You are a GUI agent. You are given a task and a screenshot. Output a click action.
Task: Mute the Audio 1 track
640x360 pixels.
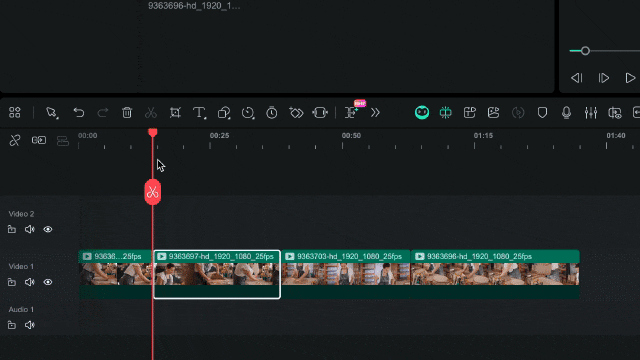[29, 325]
